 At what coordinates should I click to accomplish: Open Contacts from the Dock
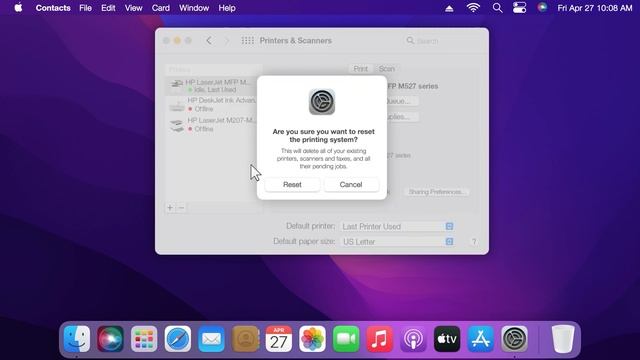(245, 339)
